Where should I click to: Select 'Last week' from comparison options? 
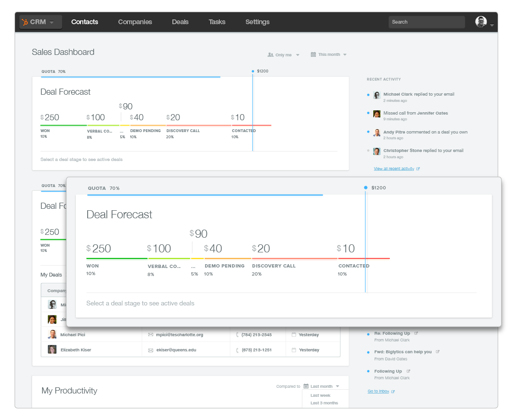point(321,395)
